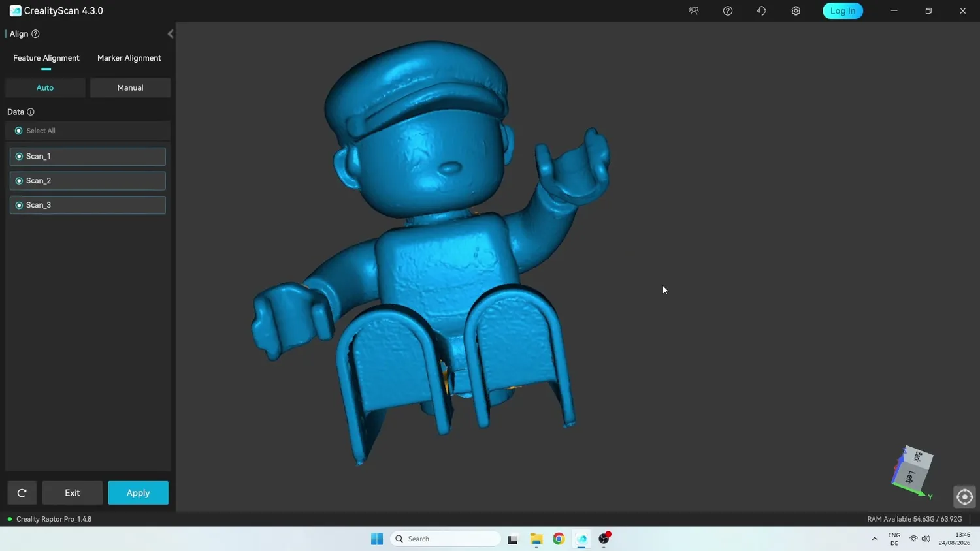This screenshot has width=980, height=551.
Task: Open the Align help icon
Action: coord(35,34)
